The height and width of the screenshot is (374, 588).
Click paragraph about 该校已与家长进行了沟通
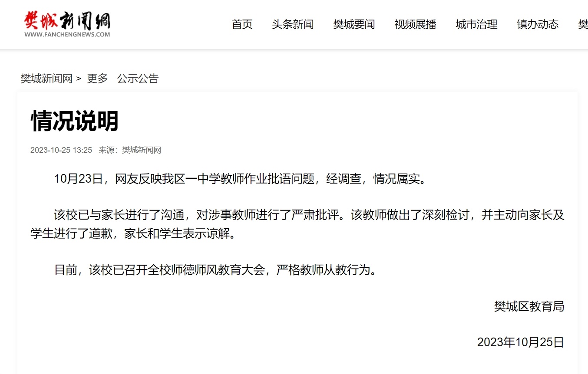(297, 224)
